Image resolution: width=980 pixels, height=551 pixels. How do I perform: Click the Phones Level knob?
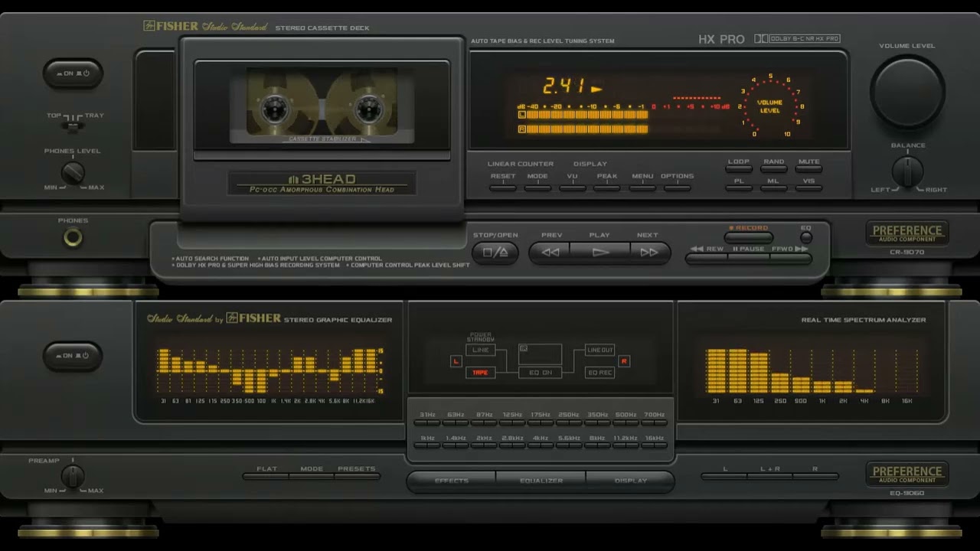pyautogui.click(x=73, y=173)
